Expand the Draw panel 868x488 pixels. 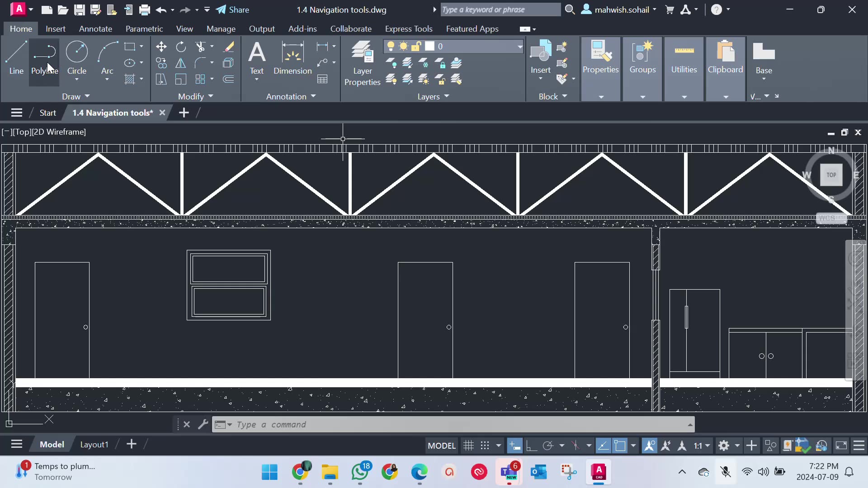tap(76, 96)
